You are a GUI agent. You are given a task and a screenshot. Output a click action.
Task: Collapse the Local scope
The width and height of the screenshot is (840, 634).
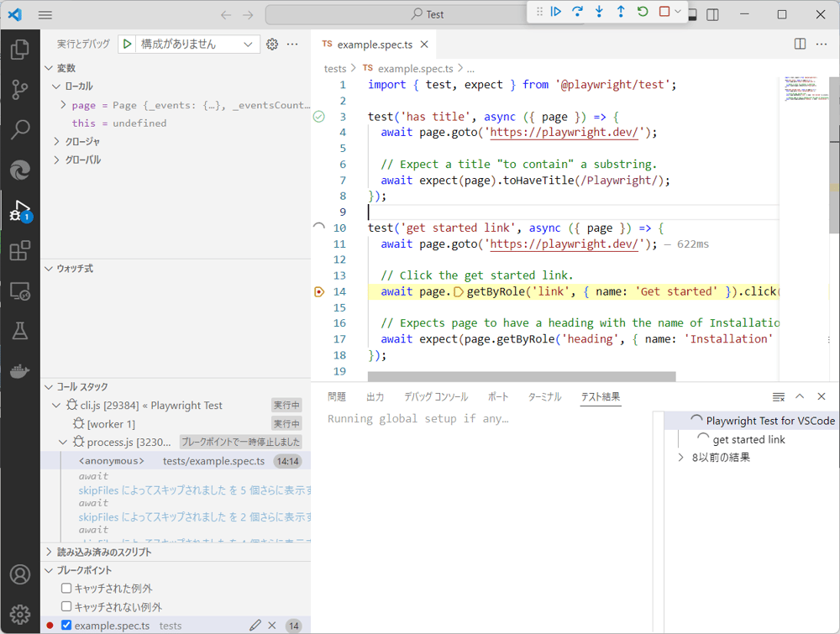pos(56,86)
